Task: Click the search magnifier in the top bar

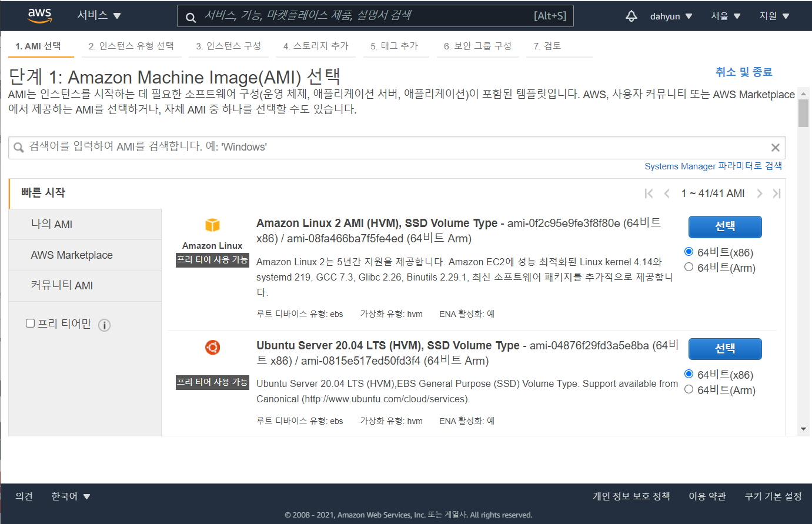Action: click(x=191, y=17)
